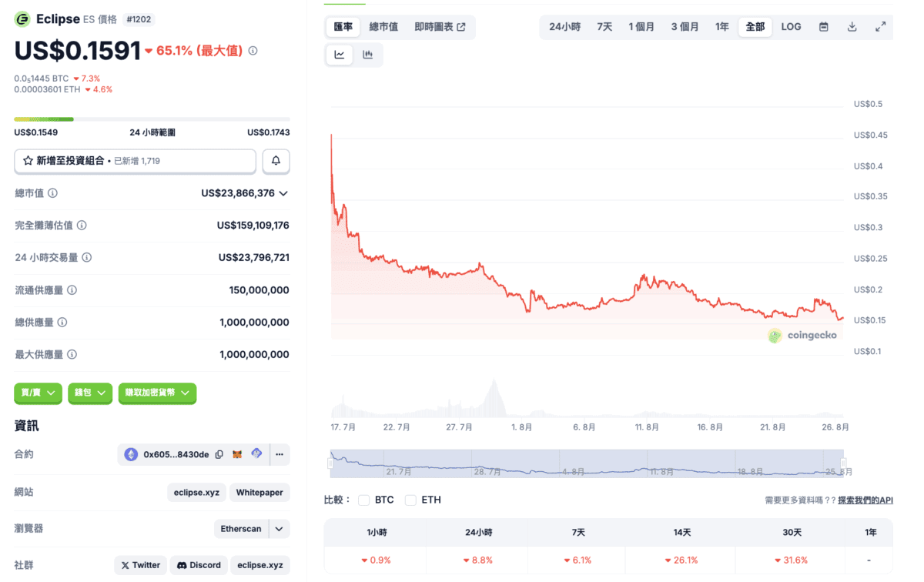Click the 14天 column -26.1% value

(681, 560)
